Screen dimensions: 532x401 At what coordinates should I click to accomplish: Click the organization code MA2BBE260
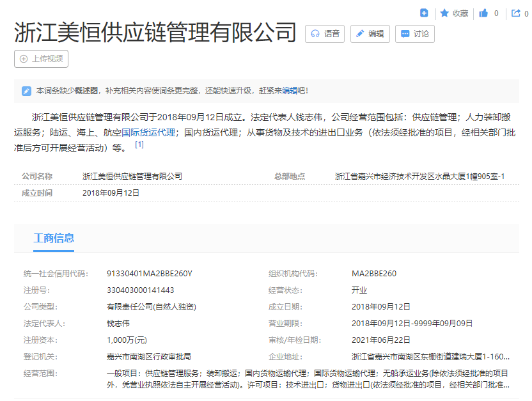[x=374, y=274]
